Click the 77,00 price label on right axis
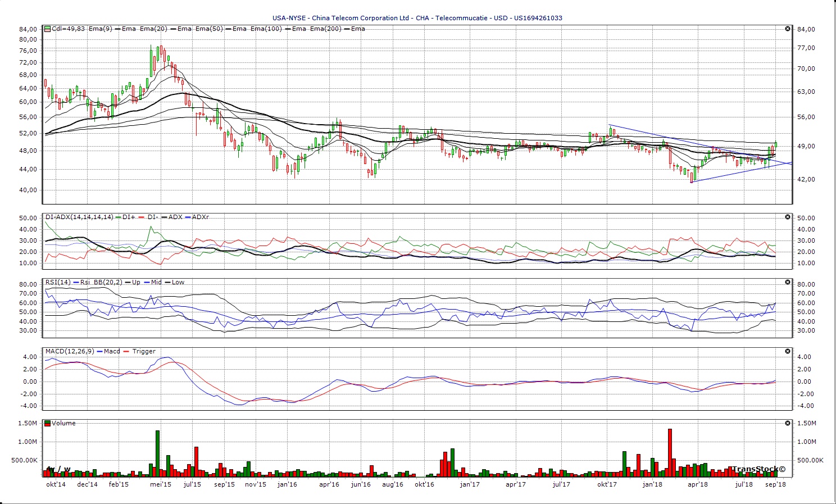The width and height of the screenshot is (836, 504). click(806, 48)
